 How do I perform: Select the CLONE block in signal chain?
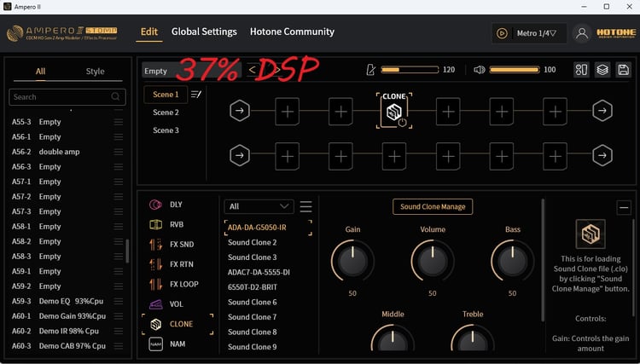394,111
